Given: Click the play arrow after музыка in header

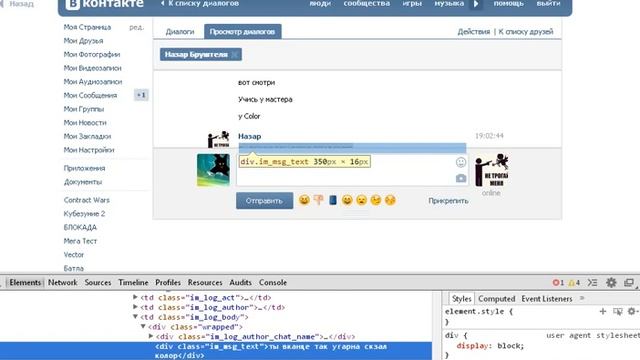Looking at the screenshot, I should click(476, 4).
